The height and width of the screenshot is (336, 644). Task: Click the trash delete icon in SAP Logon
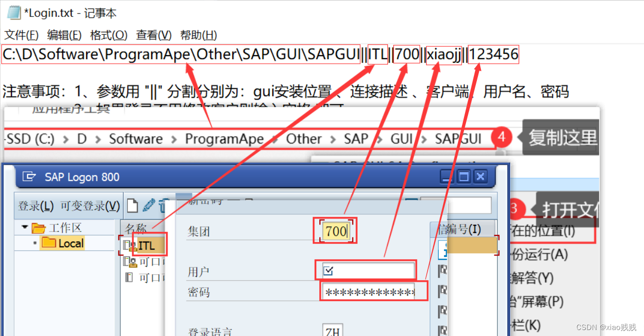pos(162,205)
